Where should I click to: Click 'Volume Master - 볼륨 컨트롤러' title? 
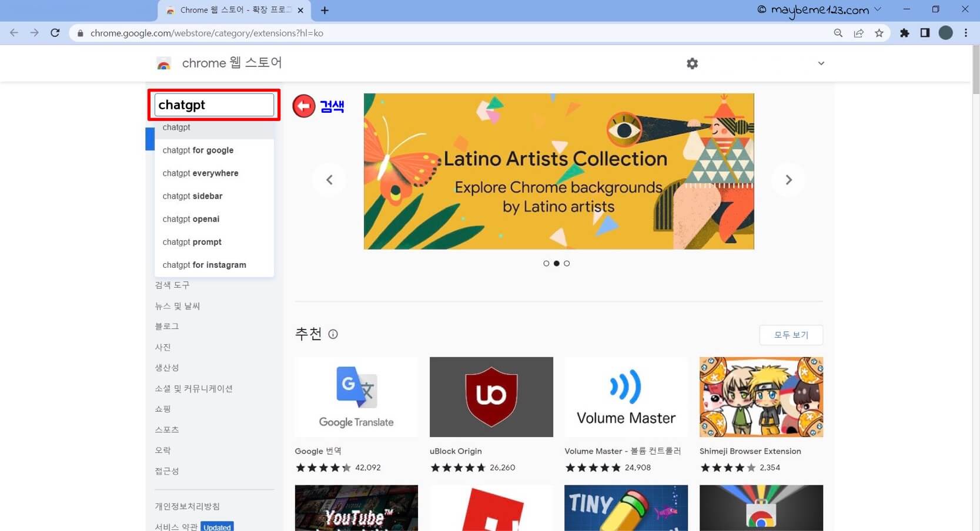click(623, 451)
